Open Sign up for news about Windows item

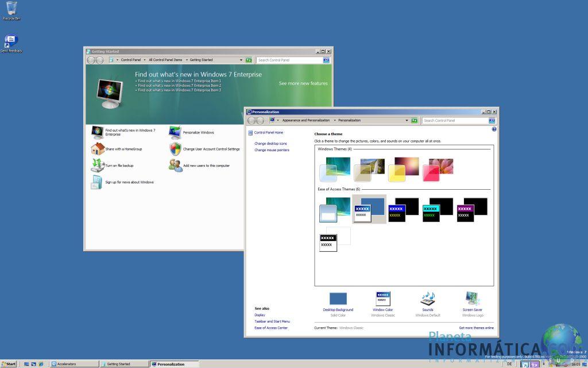click(122, 182)
